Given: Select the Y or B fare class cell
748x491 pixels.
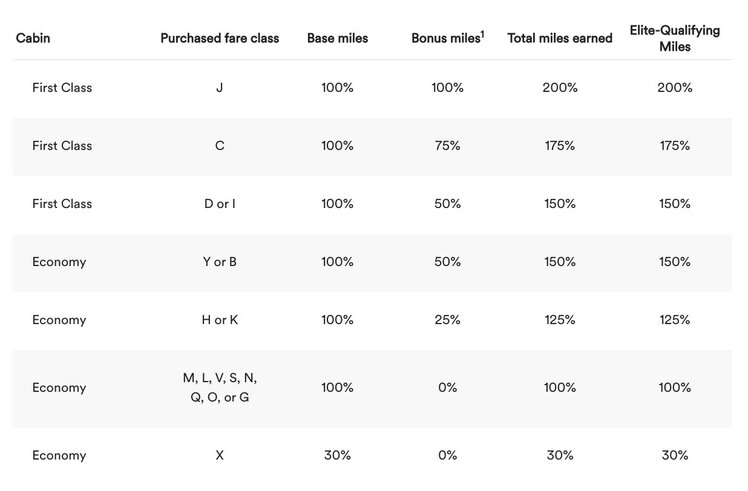Looking at the screenshot, I should 219,262.
